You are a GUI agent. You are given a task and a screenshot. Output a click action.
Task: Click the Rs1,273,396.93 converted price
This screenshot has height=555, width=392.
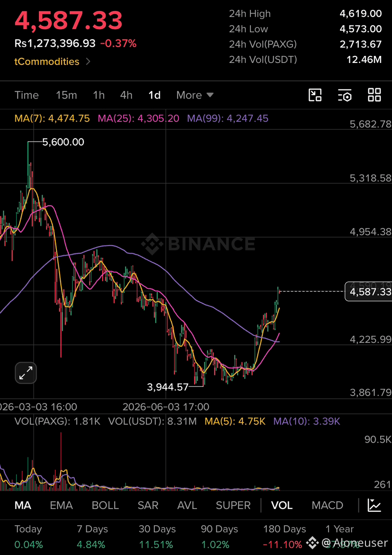(55, 44)
